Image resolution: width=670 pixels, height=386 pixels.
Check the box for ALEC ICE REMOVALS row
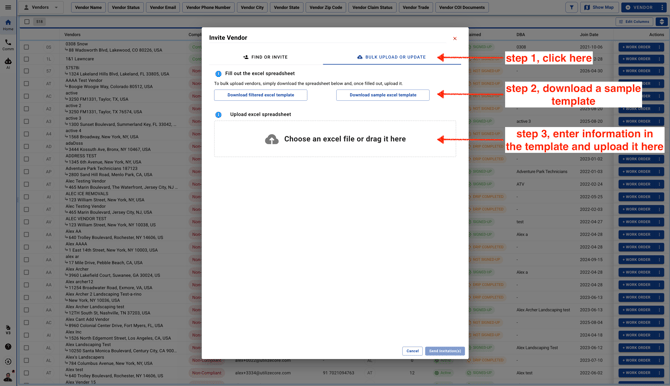pos(26,197)
